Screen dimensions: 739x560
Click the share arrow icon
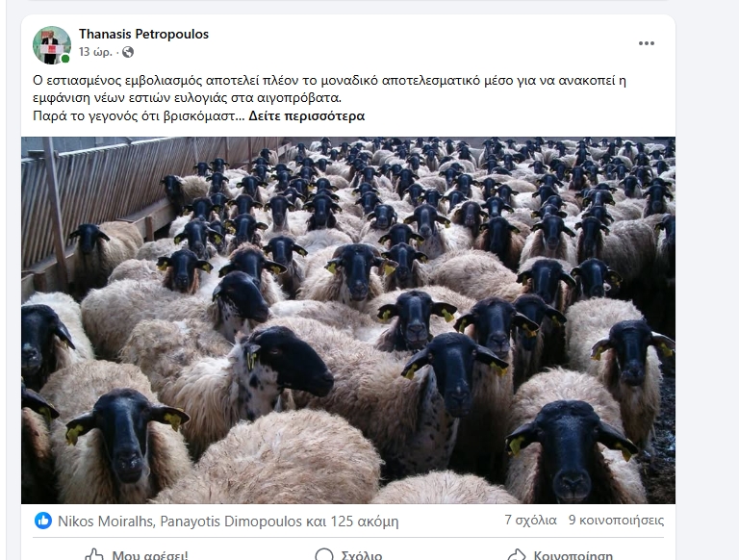516,555
